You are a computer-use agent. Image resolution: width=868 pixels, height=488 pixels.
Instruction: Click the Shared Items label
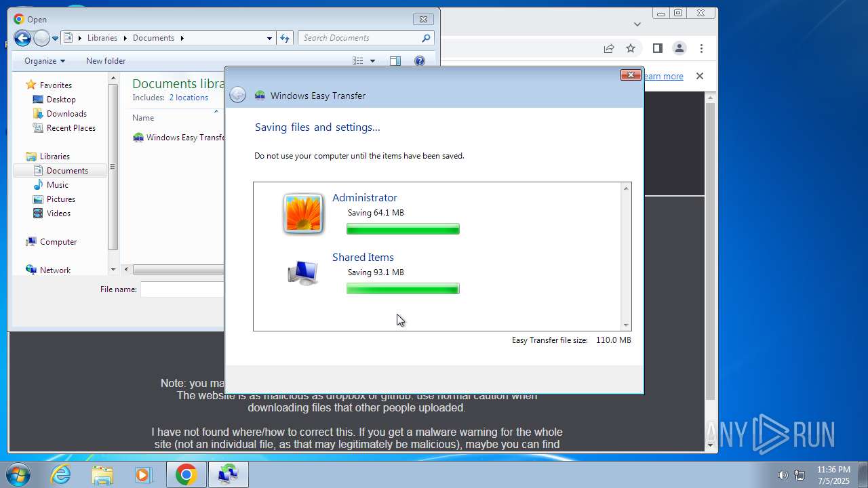click(363, 258)
